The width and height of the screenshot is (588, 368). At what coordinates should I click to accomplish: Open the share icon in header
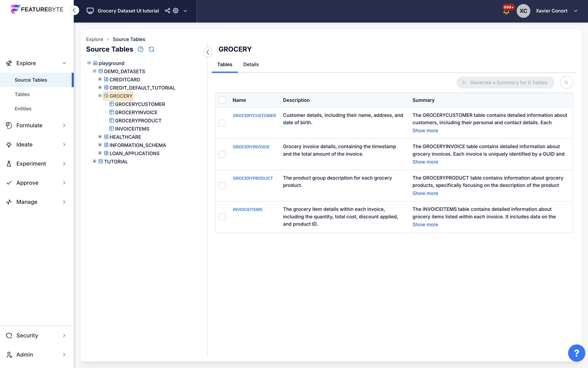167,11
